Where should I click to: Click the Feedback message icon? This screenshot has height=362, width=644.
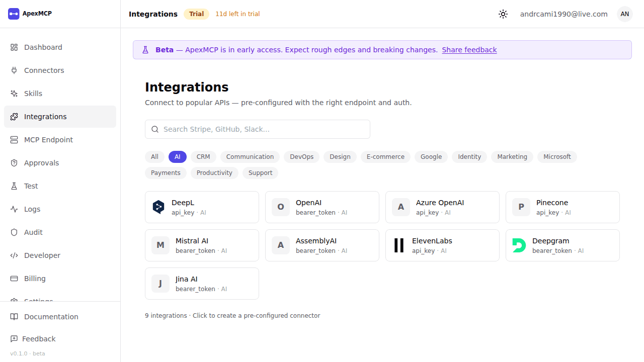pos(14,339)
